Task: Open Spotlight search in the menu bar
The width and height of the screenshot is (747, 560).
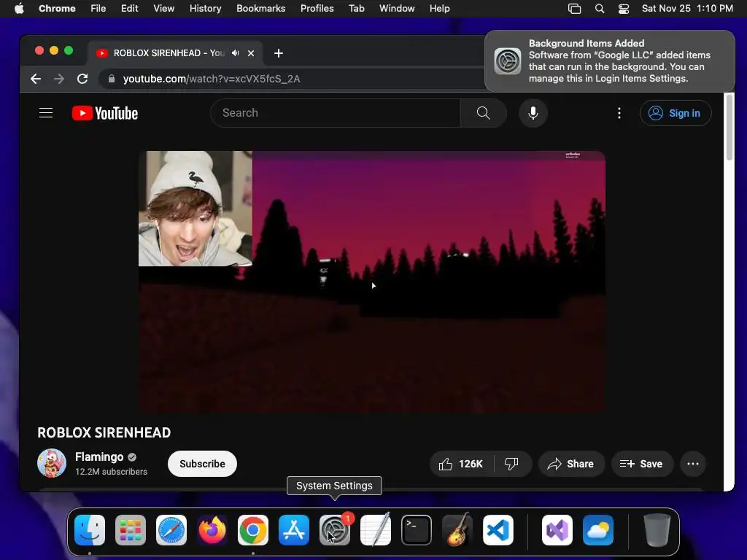Action: point(600,8)
